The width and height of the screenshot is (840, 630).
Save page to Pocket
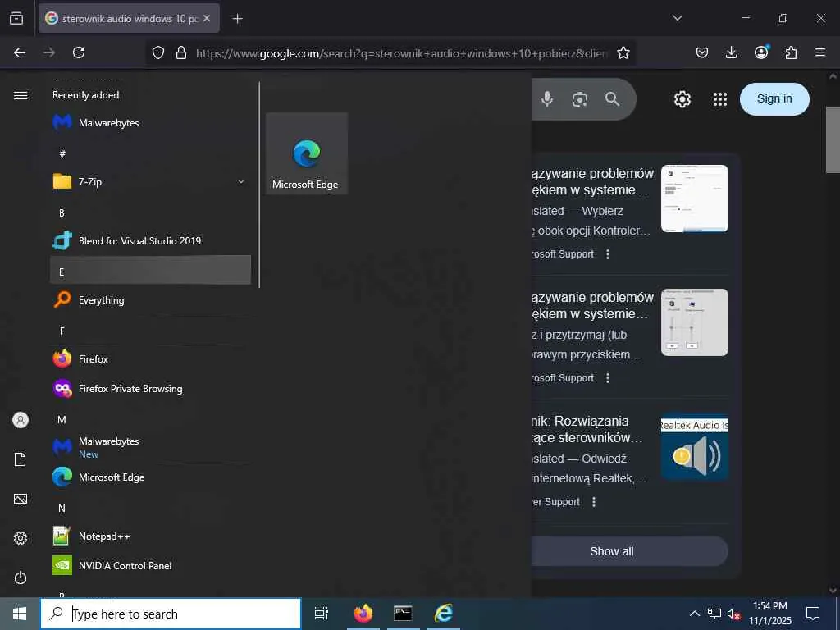pyautogui.click(x=702, y=52)
